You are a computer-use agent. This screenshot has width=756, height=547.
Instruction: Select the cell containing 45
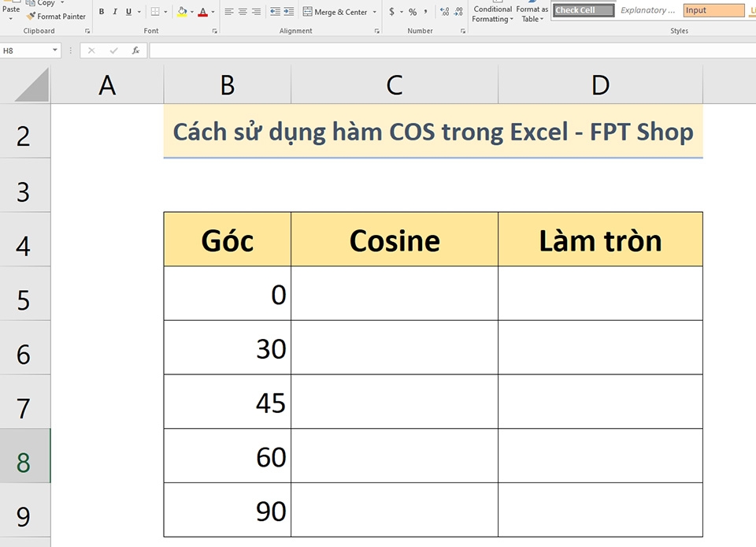click(x=228, y=402)
